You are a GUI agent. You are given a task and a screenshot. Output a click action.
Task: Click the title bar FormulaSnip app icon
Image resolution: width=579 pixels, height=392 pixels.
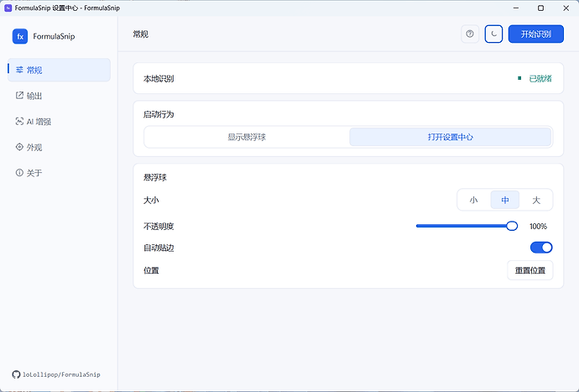tap(8, 8)
